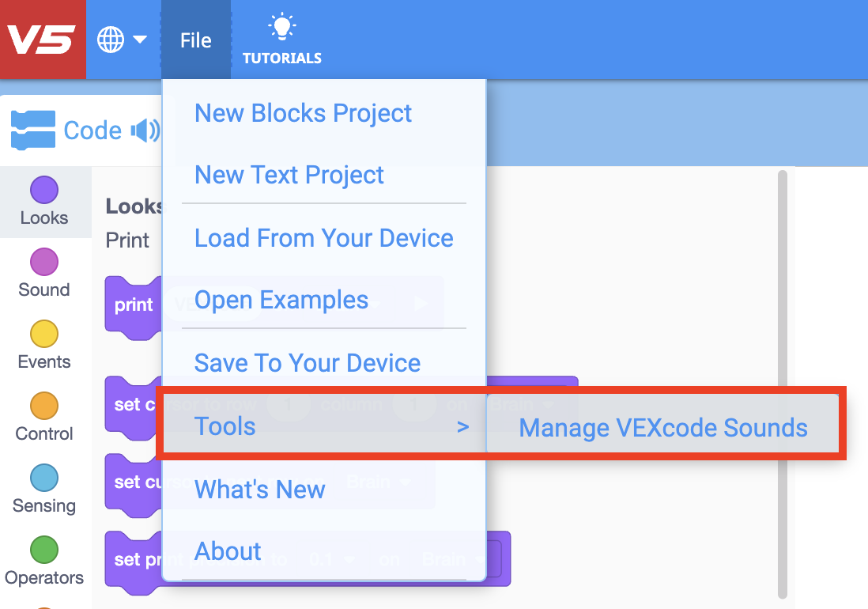Click the print block in the palette
The width and height of the screenshot is (868, 609).
133,304
